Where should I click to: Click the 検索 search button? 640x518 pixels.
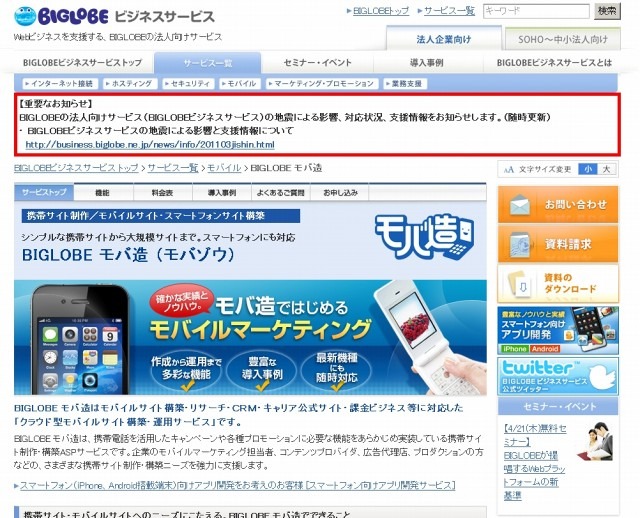607,11
